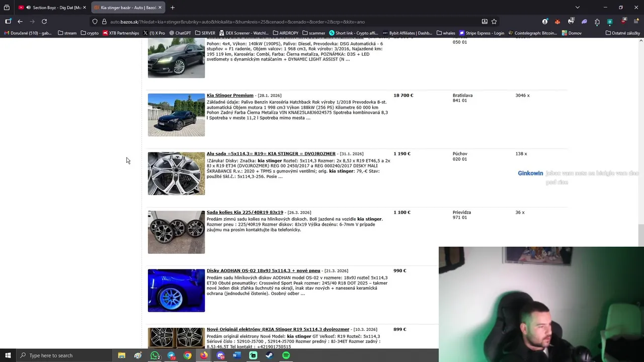This screenshot has height=362, width=644.
Task: Click the Púchov 020 01 location
Action: [460, 156]
